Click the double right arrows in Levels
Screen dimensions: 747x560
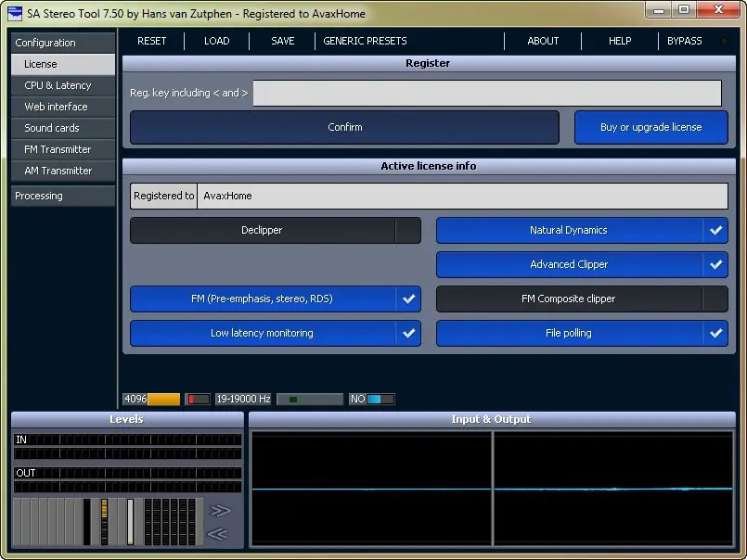click(x=220, y=511)
